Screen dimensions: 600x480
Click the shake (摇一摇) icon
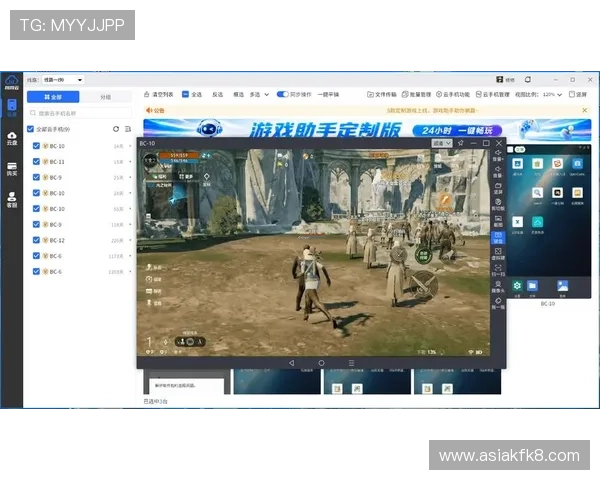(x=498, y=303)
